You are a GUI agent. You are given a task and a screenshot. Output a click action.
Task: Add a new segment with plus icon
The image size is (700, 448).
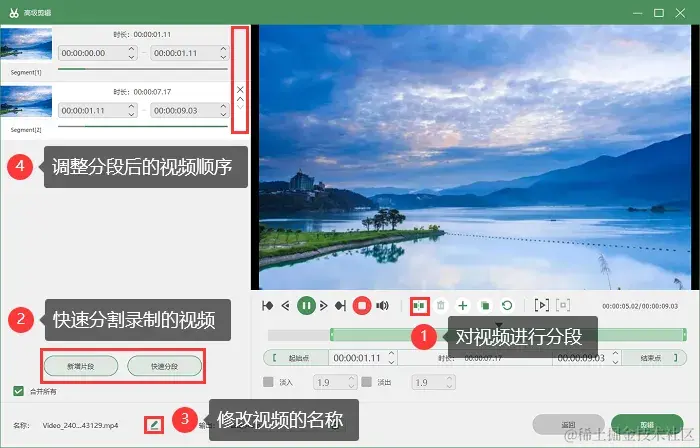(x=463, y=306)
